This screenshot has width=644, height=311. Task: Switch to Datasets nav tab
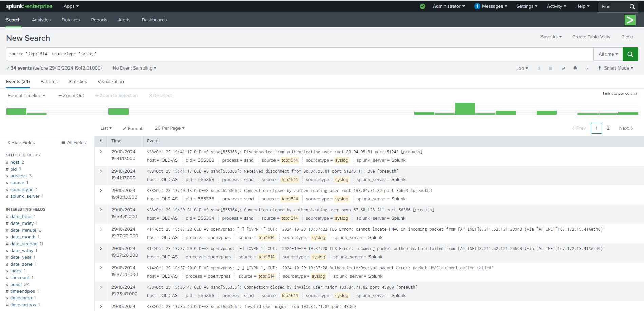pyautogui.click(x=71, y=20)
